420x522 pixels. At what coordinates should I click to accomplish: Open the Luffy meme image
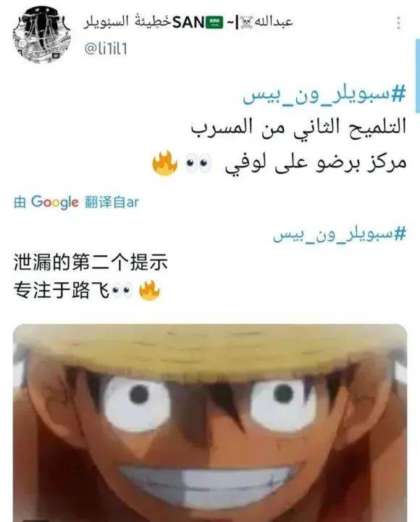point(210,423)
